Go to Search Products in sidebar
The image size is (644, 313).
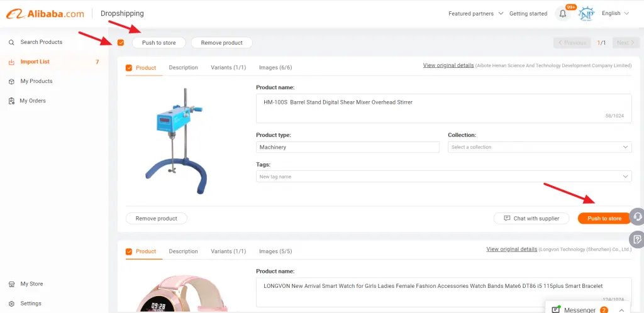click(x=42, y=42)
